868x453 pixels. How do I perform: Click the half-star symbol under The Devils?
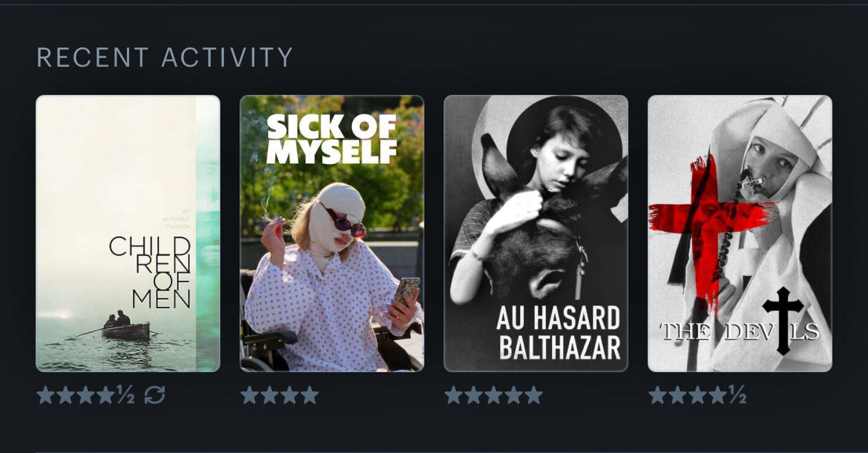tap(737, 395)
